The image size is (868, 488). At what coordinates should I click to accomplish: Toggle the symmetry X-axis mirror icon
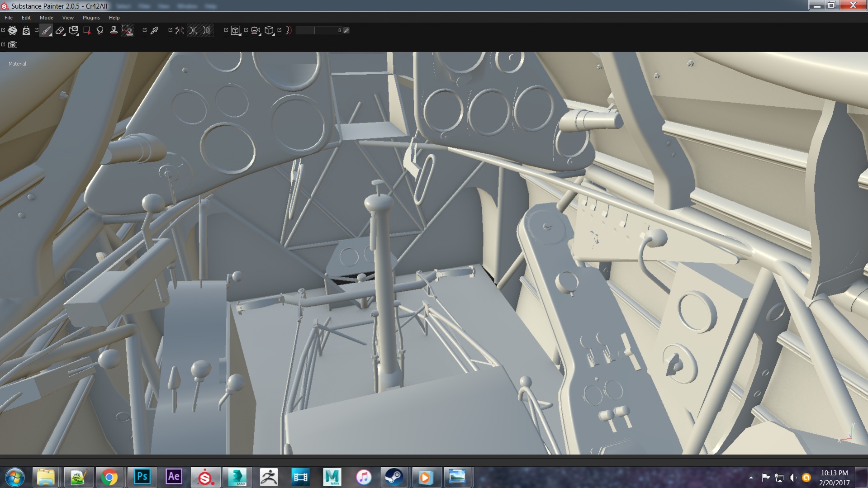(x=194, y=30)
